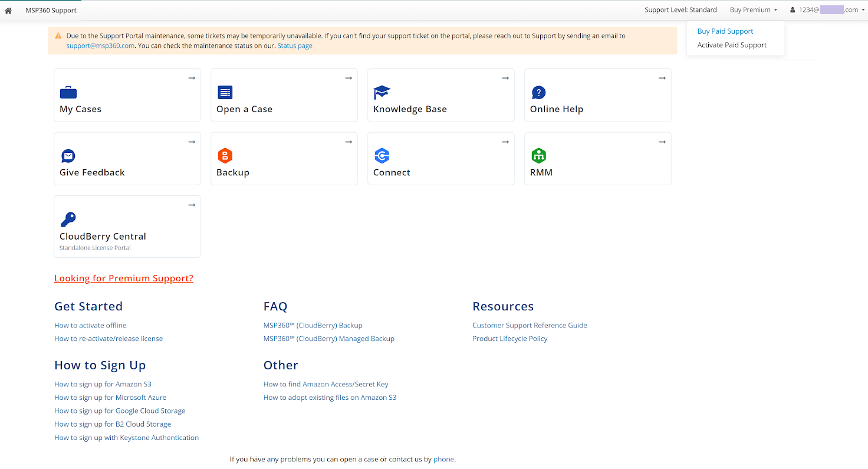Click the Support Level: Standard text
Screen dimensions: 868x469
coord(680,10)
